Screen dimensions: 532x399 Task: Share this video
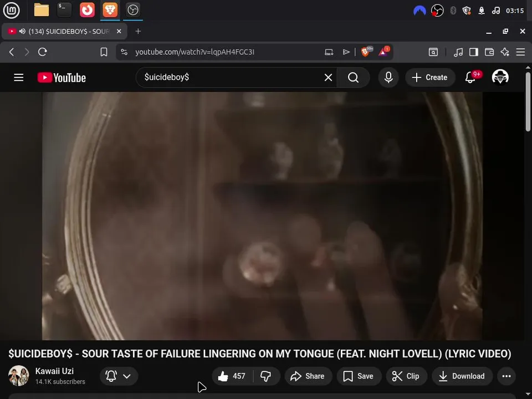(308, 376)
